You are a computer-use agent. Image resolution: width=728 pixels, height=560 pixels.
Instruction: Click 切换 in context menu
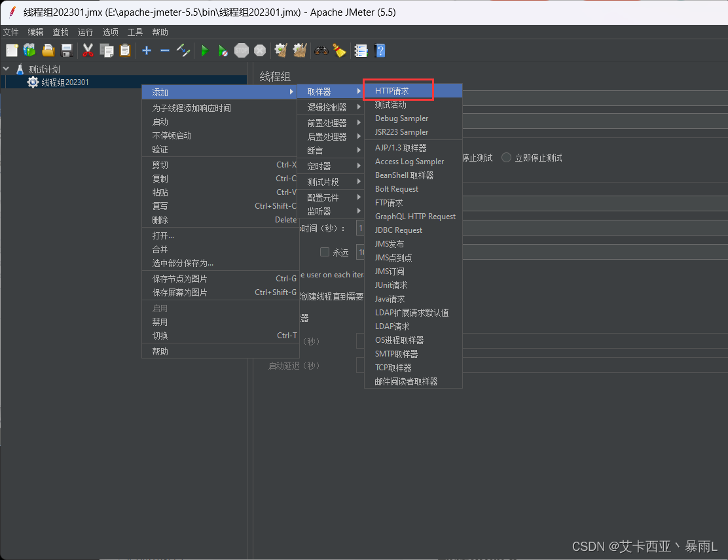click(x=219, y=336)
